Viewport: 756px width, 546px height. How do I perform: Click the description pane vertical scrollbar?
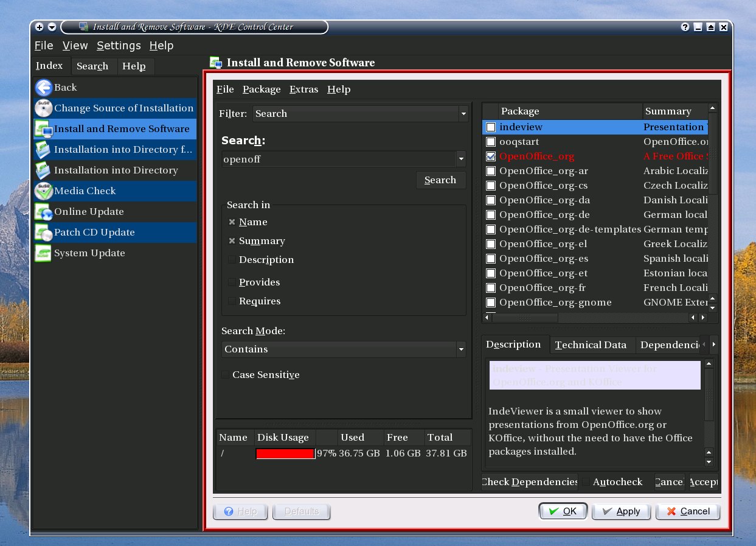coord(709,413)
